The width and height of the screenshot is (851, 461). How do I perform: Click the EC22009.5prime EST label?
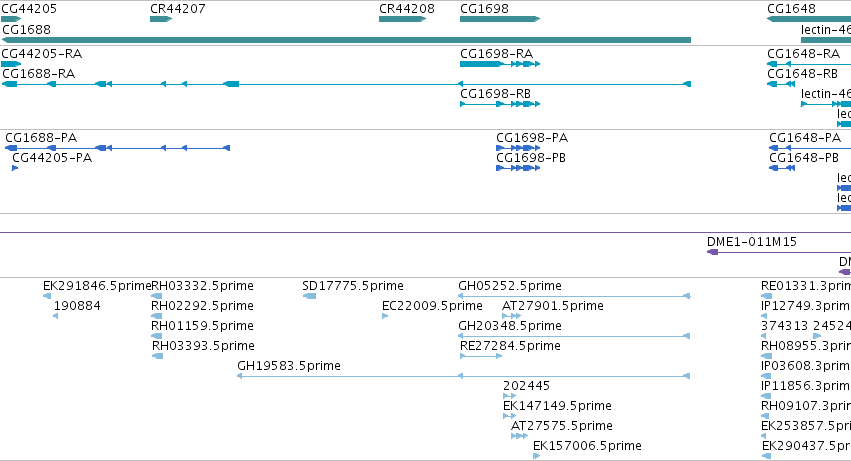coord(432,306)
